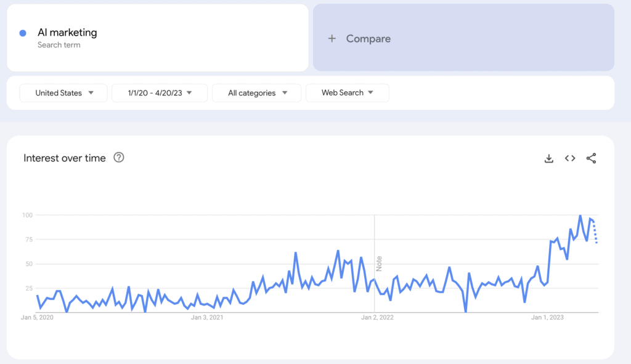Click the Jan 2, 2022 axis label
Screen dimensions: 631x364
click(377, 318)
